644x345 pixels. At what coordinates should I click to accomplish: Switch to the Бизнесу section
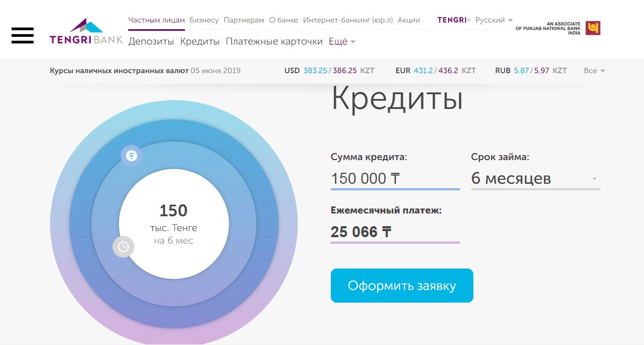point(204,20)
